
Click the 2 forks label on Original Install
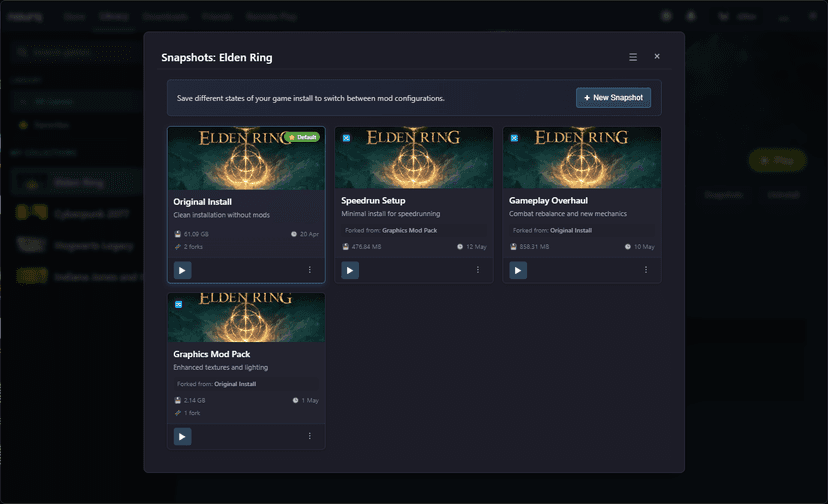coord(193,247)
